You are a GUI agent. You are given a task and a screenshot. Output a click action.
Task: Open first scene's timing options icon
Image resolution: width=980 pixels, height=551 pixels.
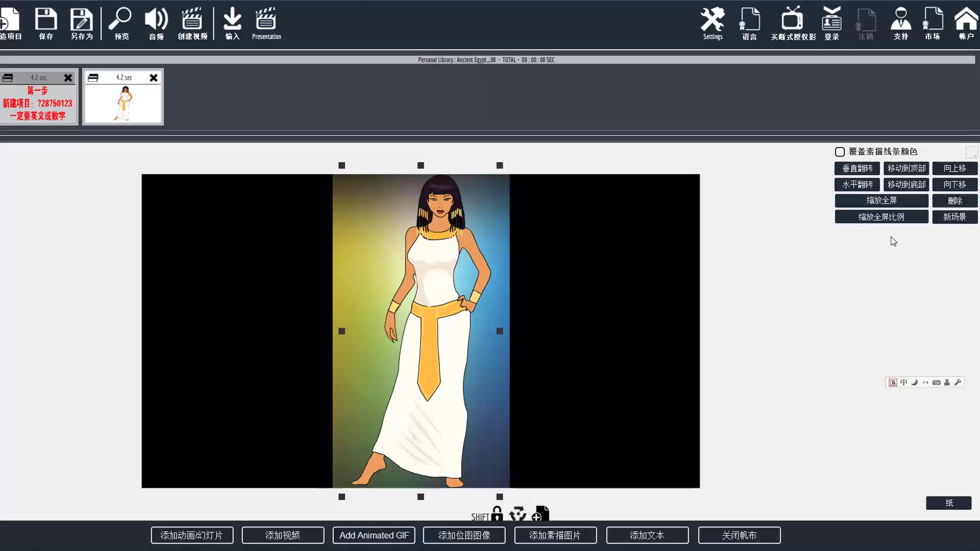click(8, 78)
